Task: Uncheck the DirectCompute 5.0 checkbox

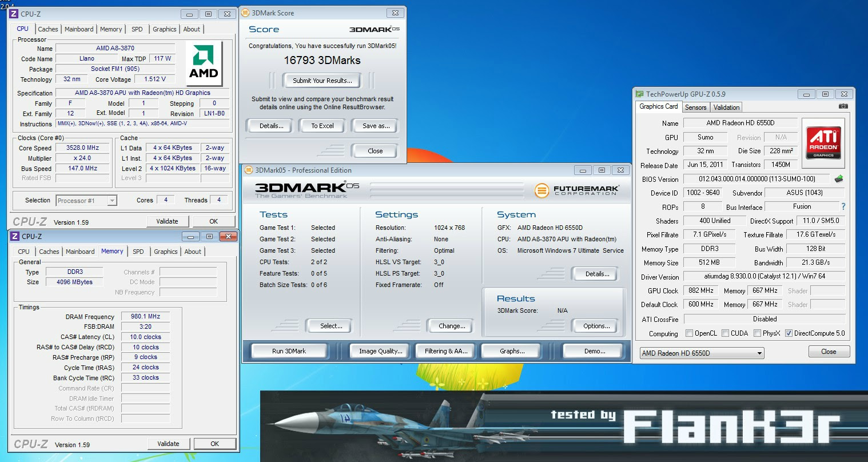Action: pyautogui.click(x=789, y=333)
